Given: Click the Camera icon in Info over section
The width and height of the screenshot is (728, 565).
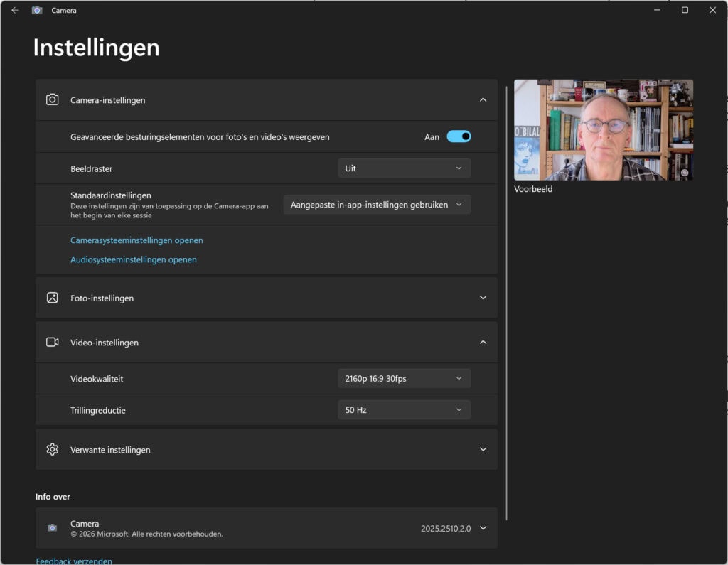Looking at the screenshot, I should (53, 528).
